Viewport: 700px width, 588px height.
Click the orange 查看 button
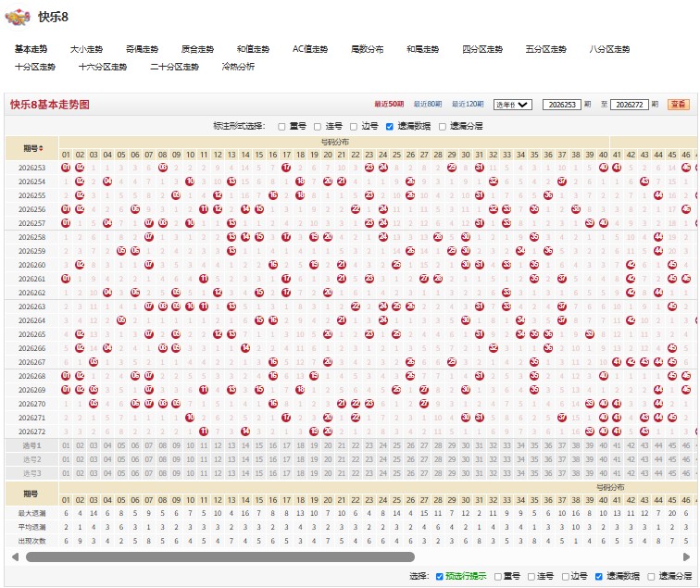(x=679, y=105)
